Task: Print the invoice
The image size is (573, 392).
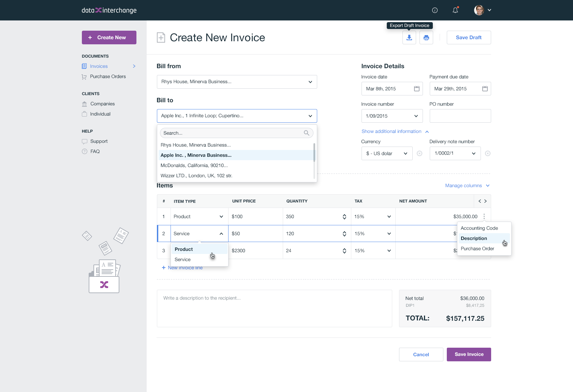Action: pyautogui.click(x=426, y=37)
